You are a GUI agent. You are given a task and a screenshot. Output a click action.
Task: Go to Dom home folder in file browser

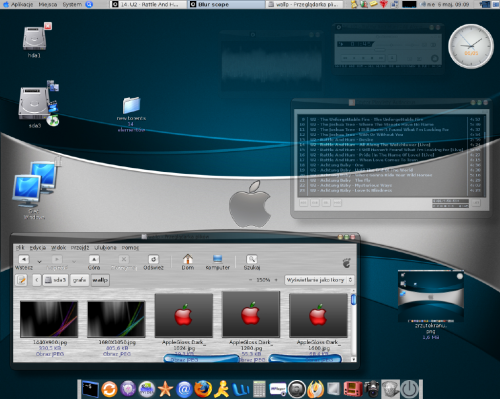188,262
